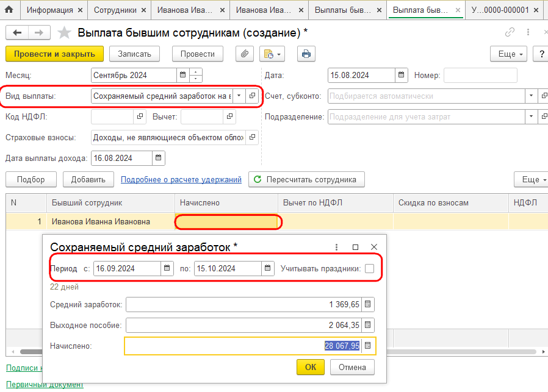Click the Средний заработок value field

pos(243,304)
